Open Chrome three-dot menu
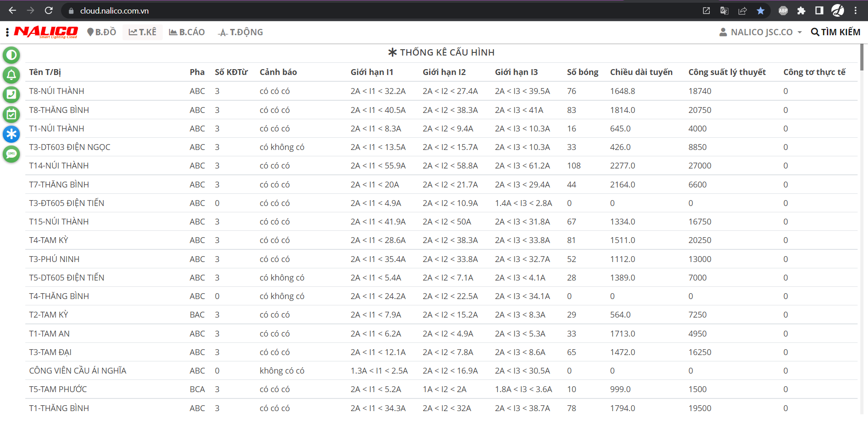The image size is (868, 440). point(855,10)
